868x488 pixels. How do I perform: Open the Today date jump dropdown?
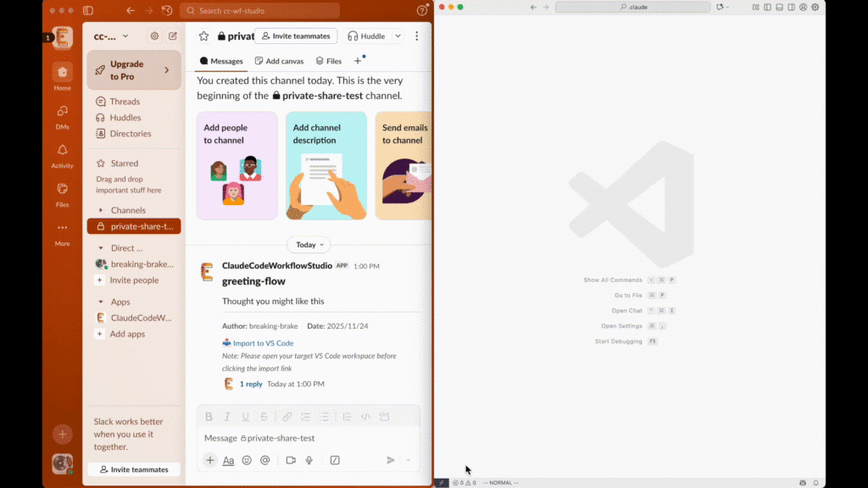click(x=309, y=245)
